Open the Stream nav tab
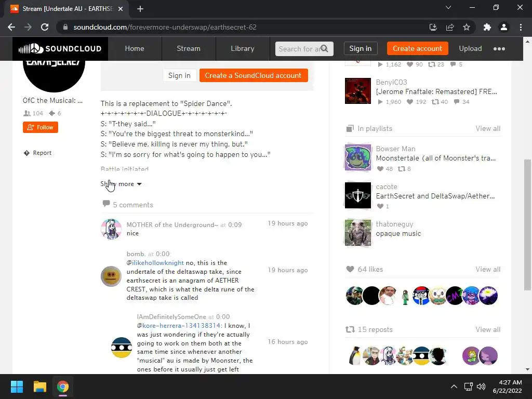 pos(188,48)
